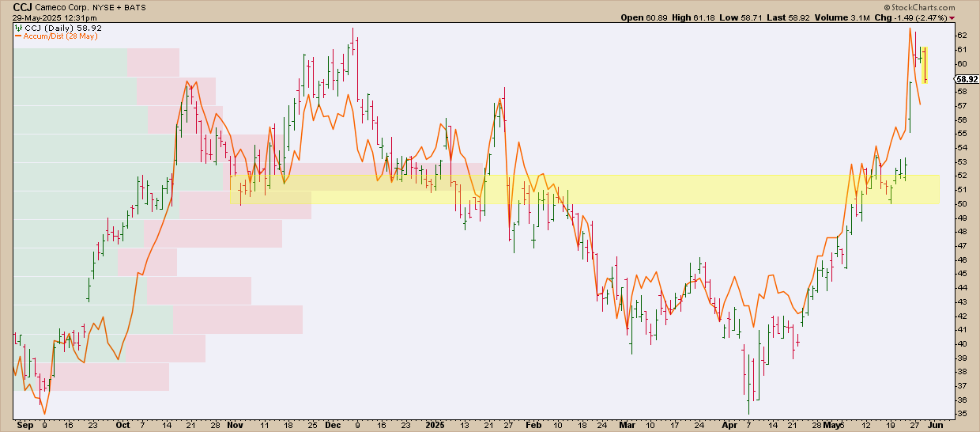The width and height of the screenshot is (980, 432).
Task: Click the 55 price axis label
Action: pos(961,134)
